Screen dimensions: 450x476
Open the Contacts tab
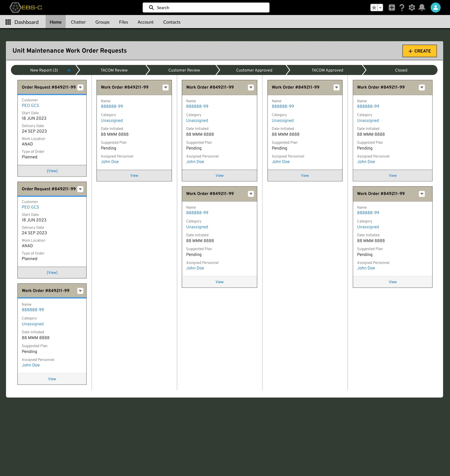(172, 22)
